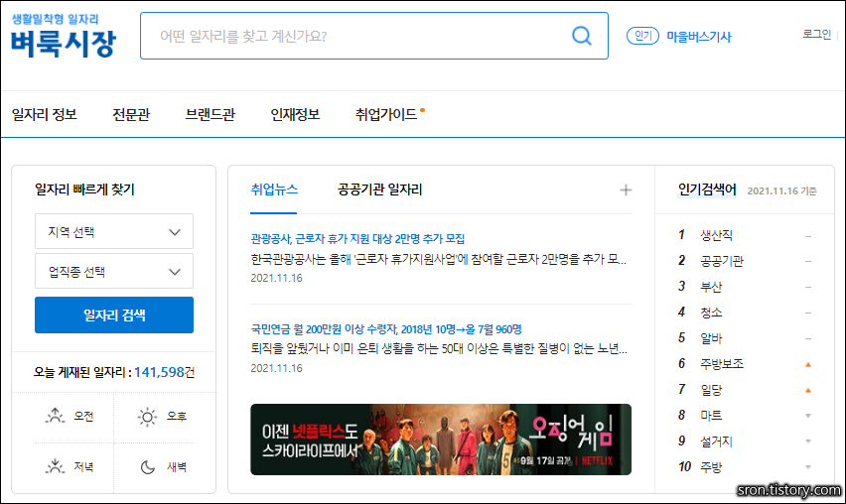Open 인재정보 menu
Screen dimensions: 846x504
(295, 114)
